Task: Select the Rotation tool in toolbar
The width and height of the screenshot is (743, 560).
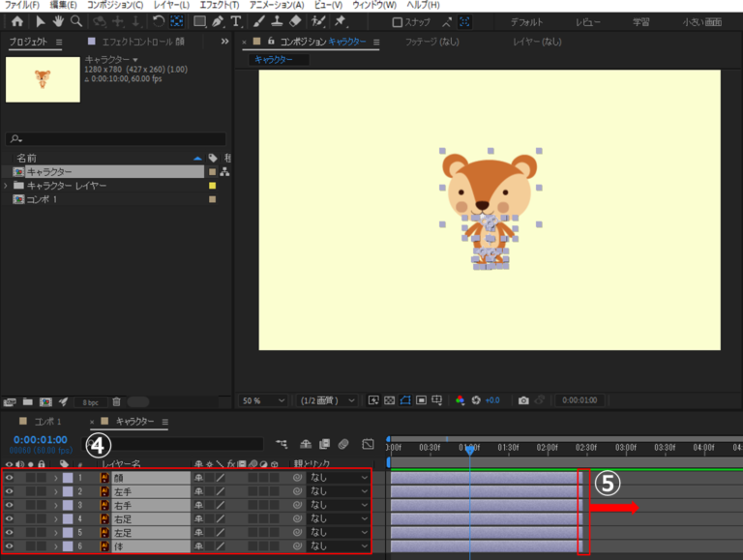Action: (159, 21)
